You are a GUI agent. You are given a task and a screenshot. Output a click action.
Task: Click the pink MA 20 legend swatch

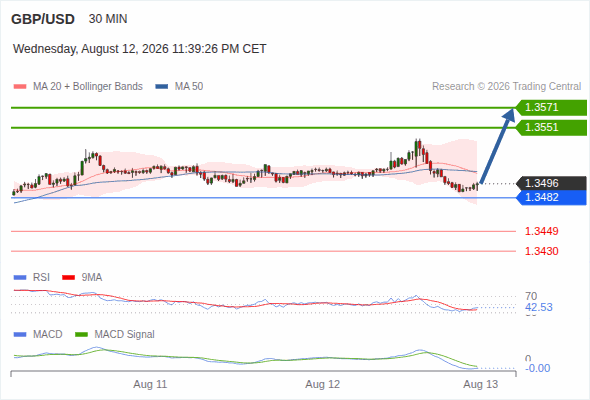point(20,87)
